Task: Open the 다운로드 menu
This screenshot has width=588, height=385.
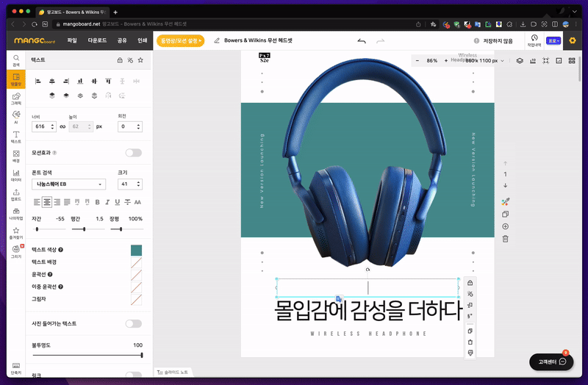Action: click(97, 40)
